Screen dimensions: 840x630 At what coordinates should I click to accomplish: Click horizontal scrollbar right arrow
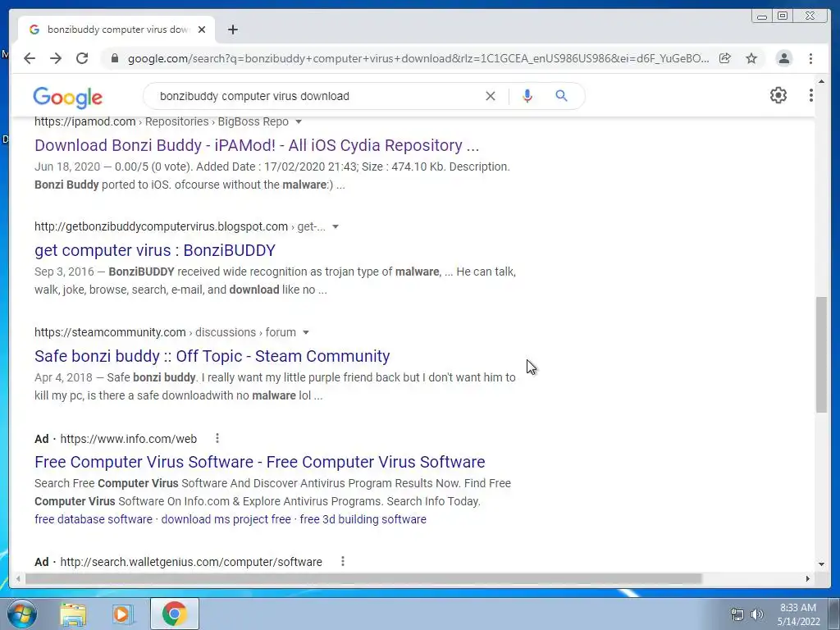[x=808, y=578]
